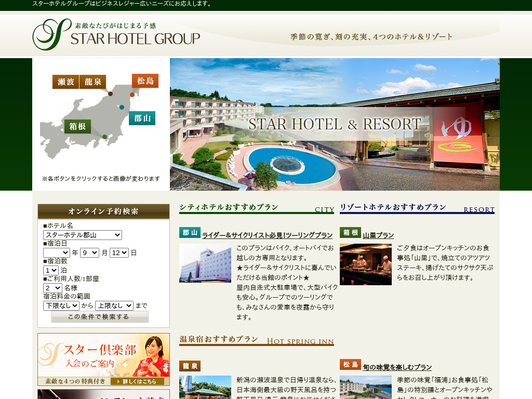Select the 箱根 map button
This screenshot has height=399, width=532.
pyautogui.click(x=77, y=126)
